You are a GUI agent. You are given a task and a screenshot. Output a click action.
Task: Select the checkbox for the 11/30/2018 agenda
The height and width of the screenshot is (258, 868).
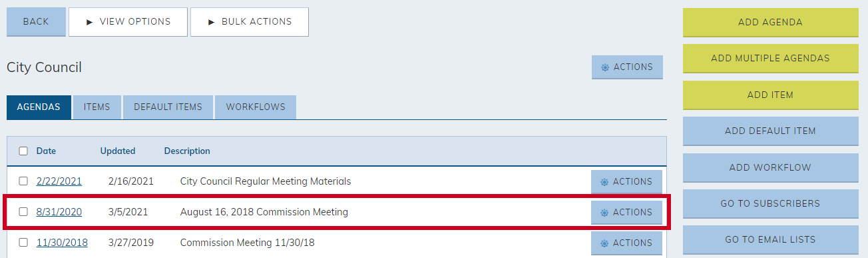[x=23, y=243]
